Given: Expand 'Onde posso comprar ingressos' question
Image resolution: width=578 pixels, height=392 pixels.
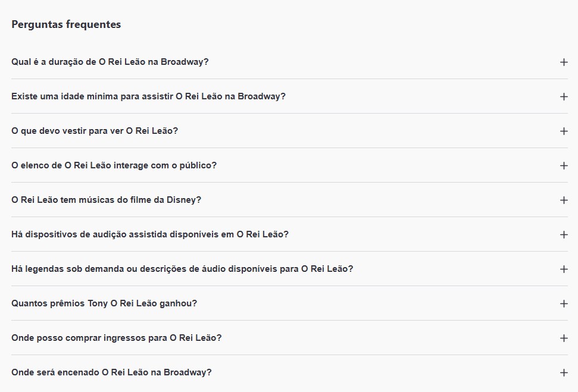Looking at the screenshot, I should (x=116, y=338).
